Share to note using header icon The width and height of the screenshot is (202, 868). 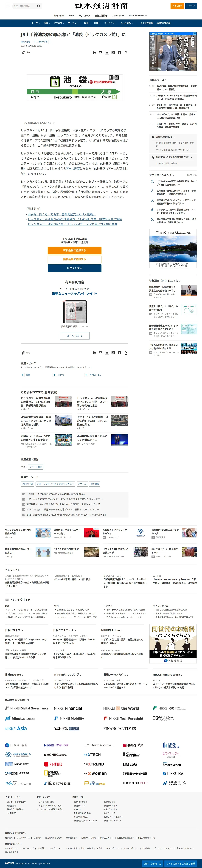click(x=107, y=53)
